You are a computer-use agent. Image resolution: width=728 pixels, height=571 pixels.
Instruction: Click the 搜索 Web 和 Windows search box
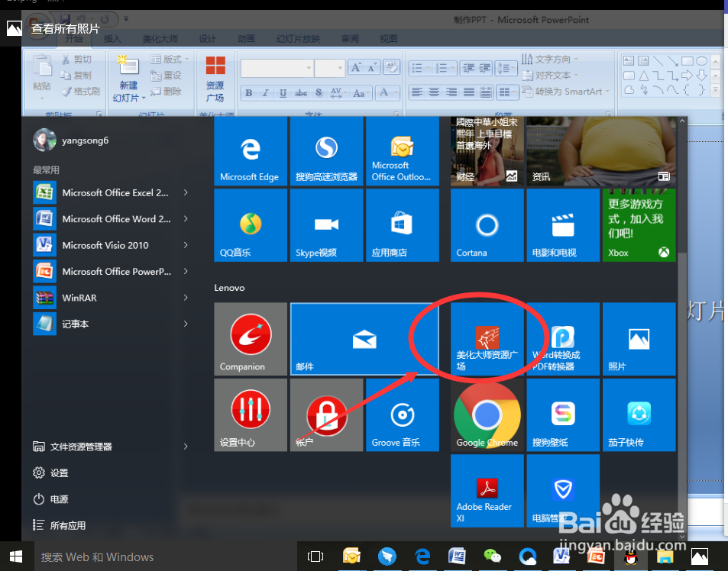pos(165,556)
